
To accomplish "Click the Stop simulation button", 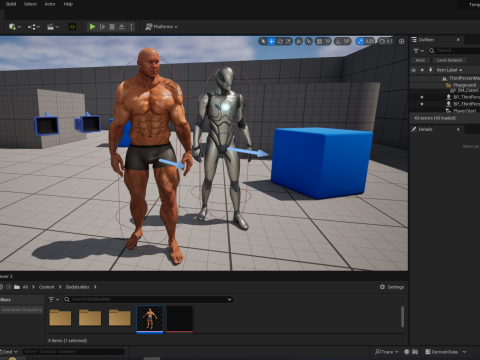I will [112, 27].
